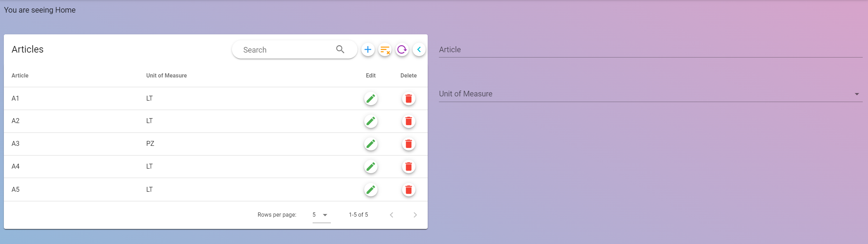Delete article A2 using trash icon

[408, 121]
